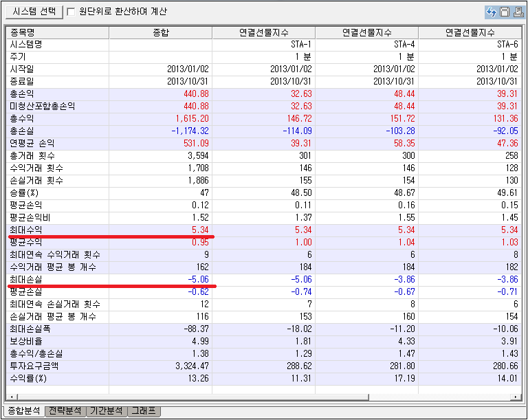This screenshot has height=420, width=528.
Task: Go to the 기간분석 tab
Action: (x=107, y=411)
